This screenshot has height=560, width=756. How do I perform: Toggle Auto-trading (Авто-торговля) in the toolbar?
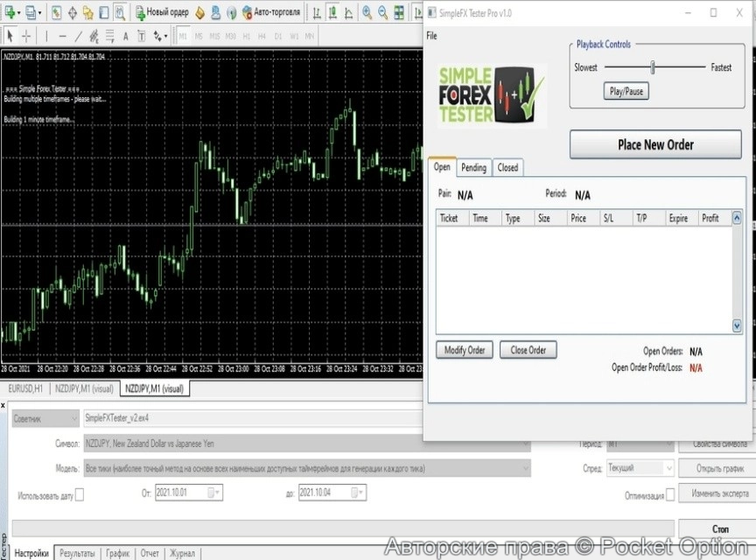coord(269,12)
